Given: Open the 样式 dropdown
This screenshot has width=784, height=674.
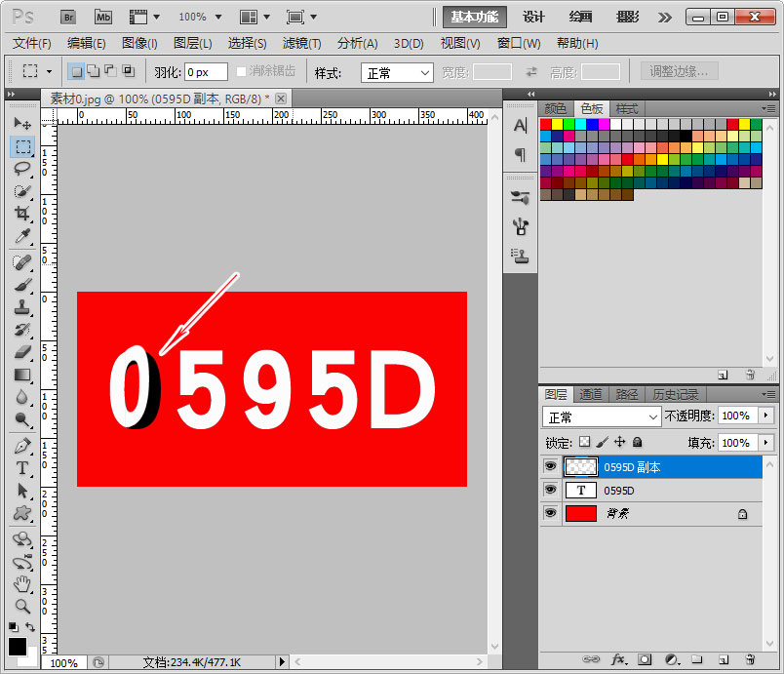Looking at the screenshot, I should click(397, 73).
